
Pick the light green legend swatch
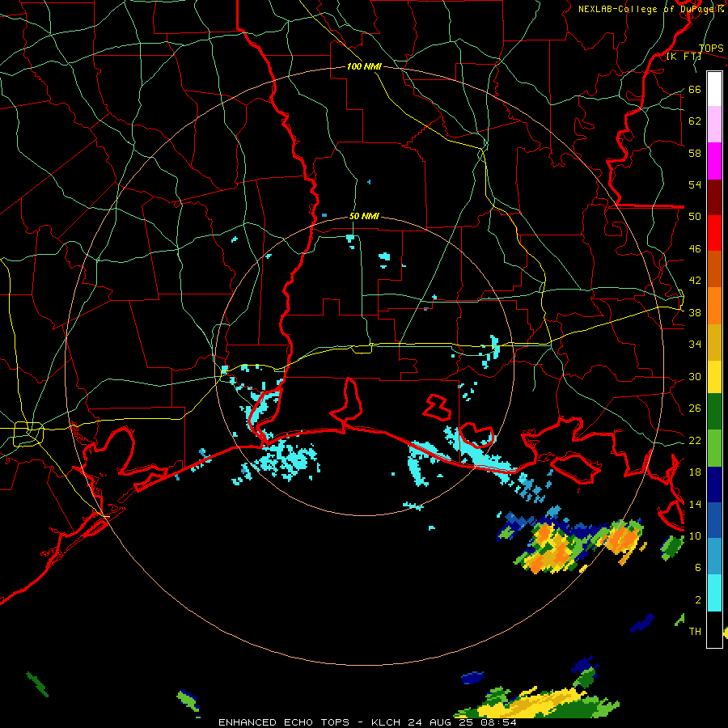tap(714, 448)
